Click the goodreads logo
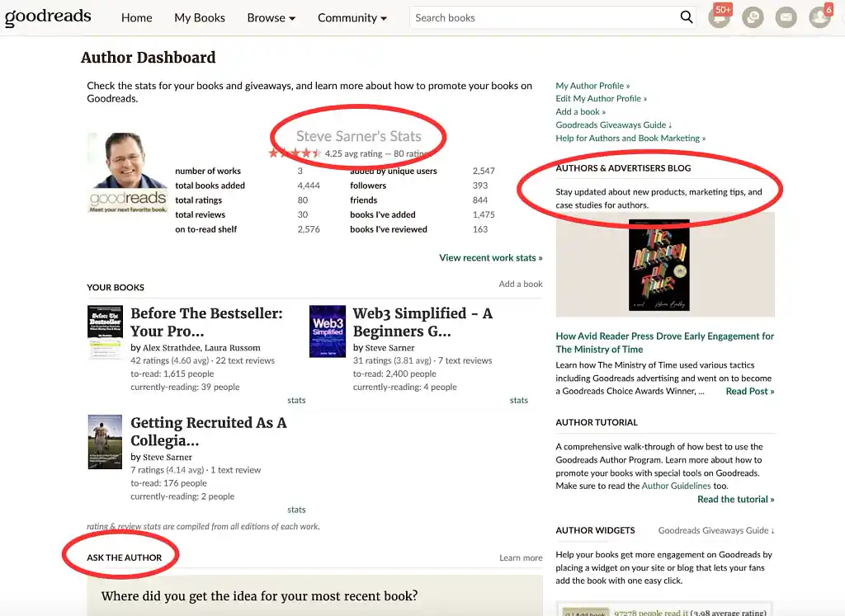 (48, 16)
